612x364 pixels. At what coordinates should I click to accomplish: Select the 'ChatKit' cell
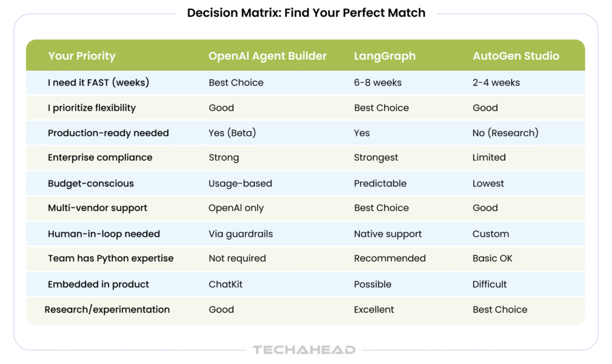coord(225,284)
